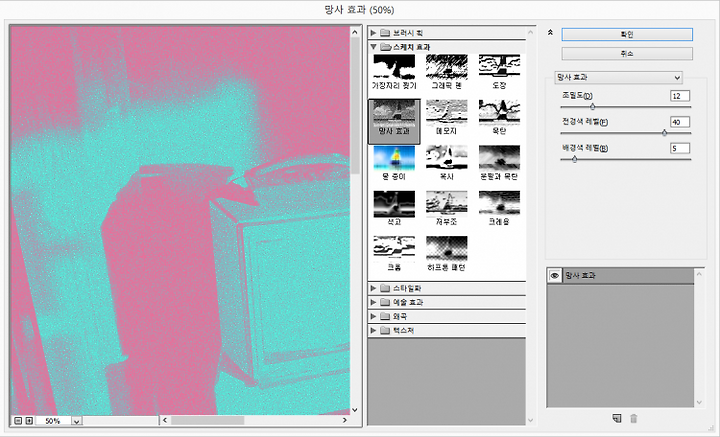Select the 가장자리 찢기 (Torn Edges) filter thumbnail
Screen dimensions: 720x437
[394, 67]
